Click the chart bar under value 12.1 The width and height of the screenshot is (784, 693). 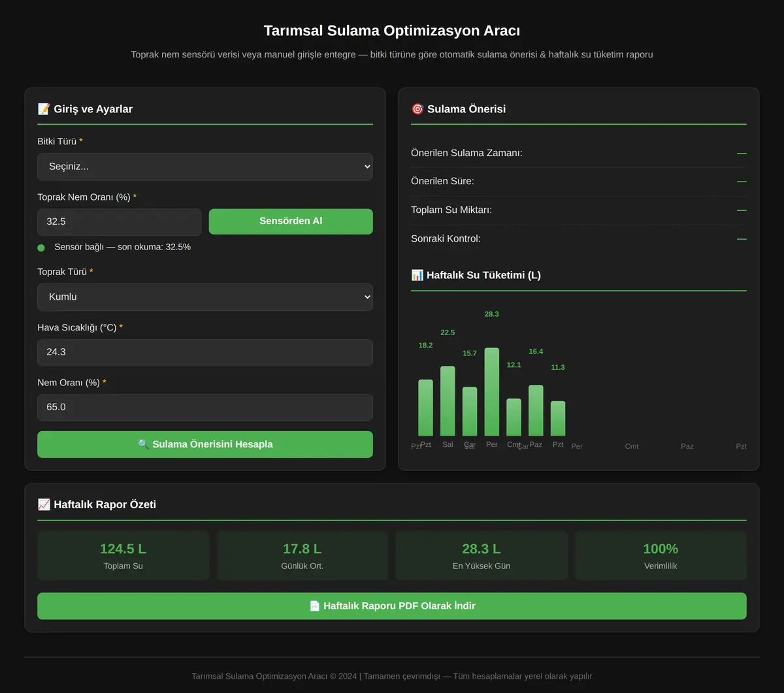(x=514, y=417)
